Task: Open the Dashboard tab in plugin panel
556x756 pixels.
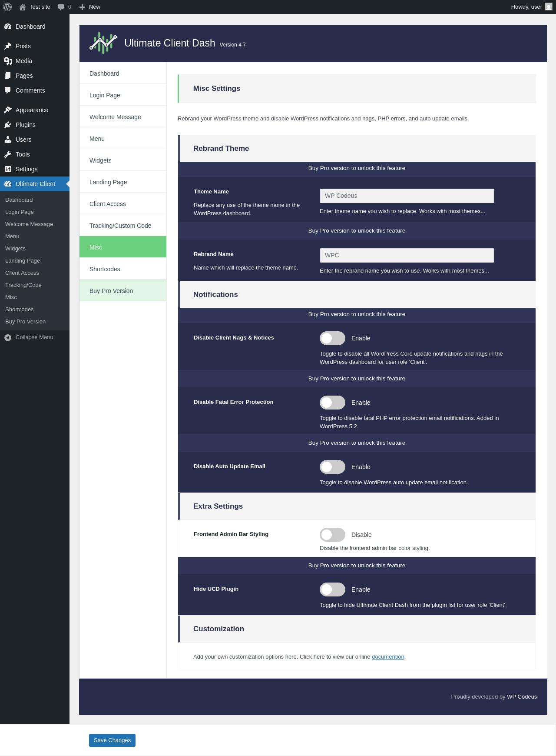Action: click(123, 73)
